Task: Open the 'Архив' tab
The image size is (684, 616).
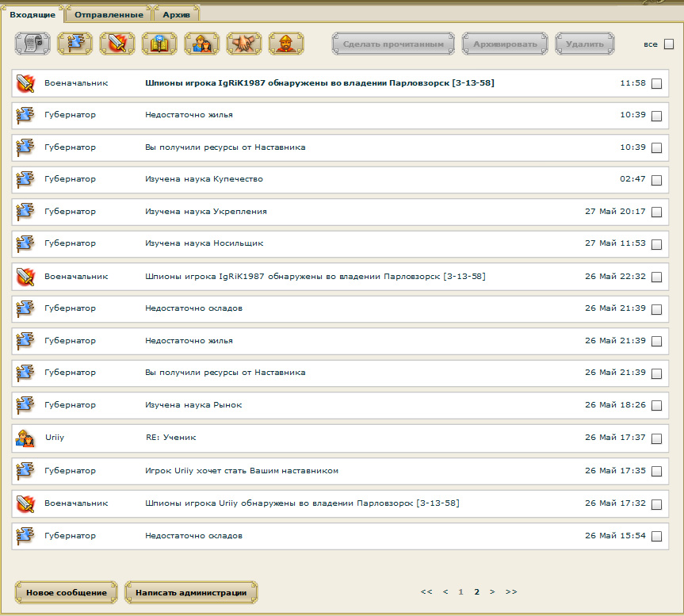Action: 176,14
